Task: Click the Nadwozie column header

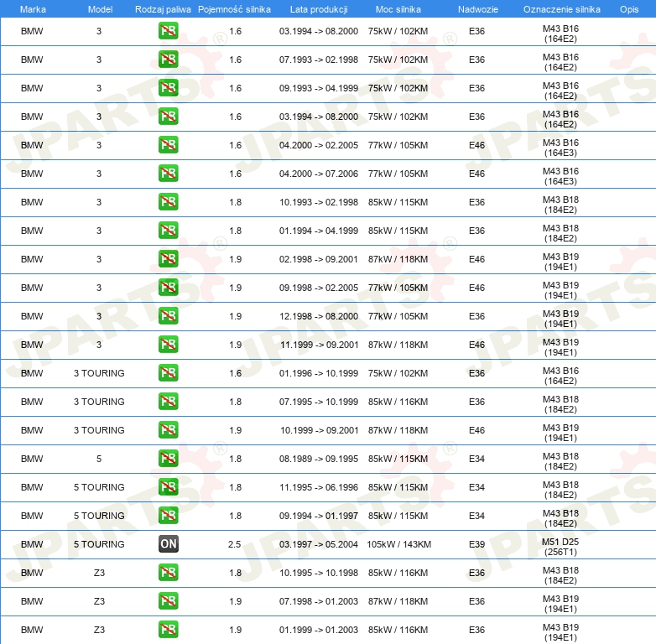Action: pos(478,9)
